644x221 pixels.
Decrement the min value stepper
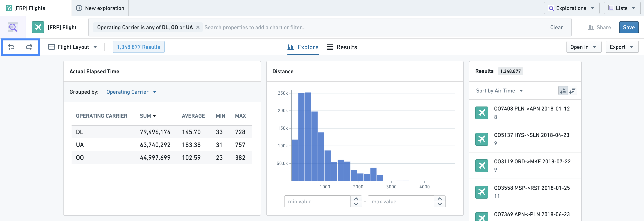356,204
